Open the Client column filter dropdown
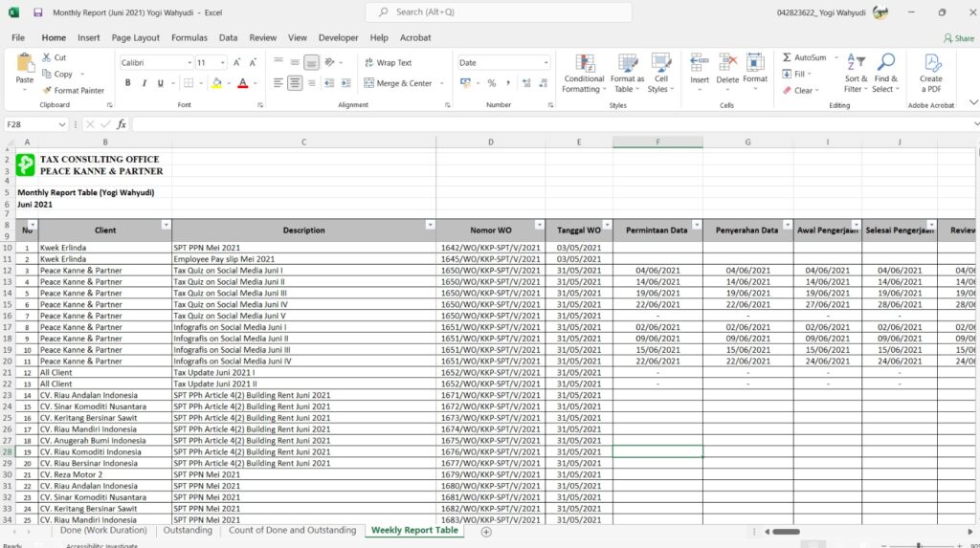 point(167,225)
